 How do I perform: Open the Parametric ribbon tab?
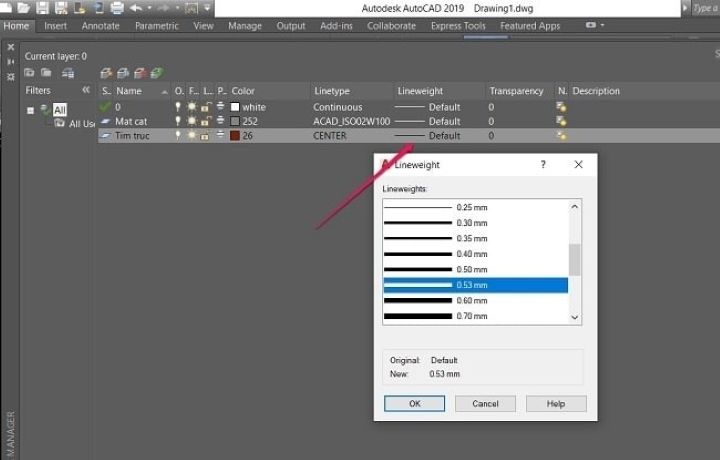point(157,26)
